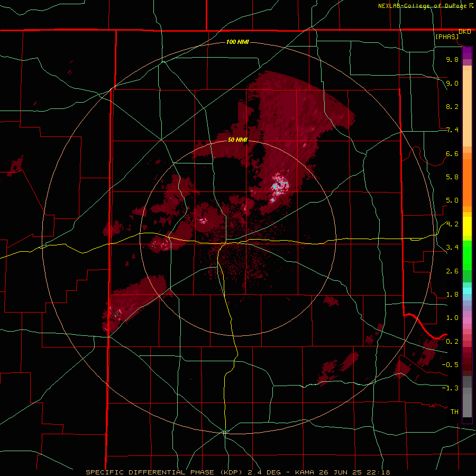Click the 7.4 legend value
This screenshot has width=476, height=476.
(452, 130)
